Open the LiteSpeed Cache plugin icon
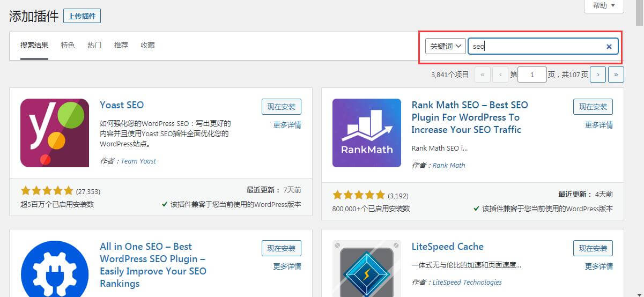 (367, 269)
